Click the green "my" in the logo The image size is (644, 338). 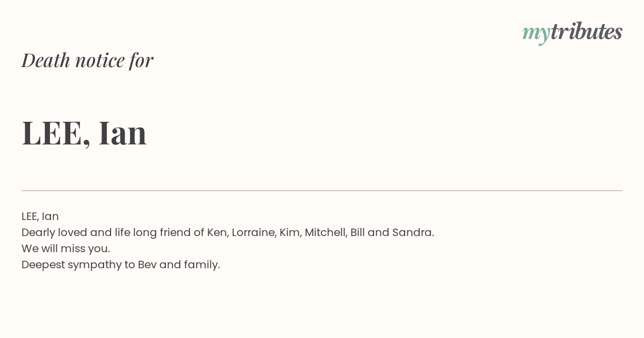(x=536, y=34)
